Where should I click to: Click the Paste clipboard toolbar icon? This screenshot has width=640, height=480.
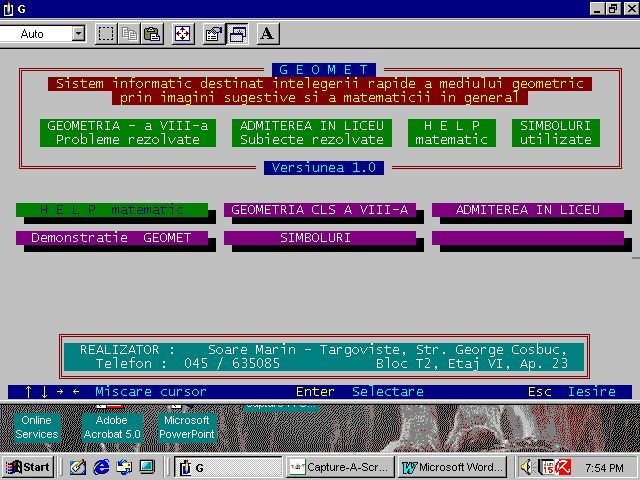click(152, 34)
